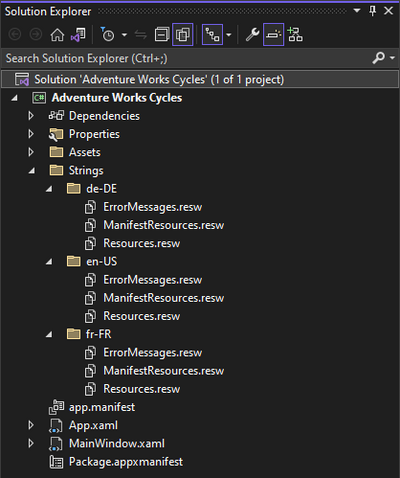Click the fr-FR folder icon
The width and height of the screenshot is (400, 478).
point(74,334)
